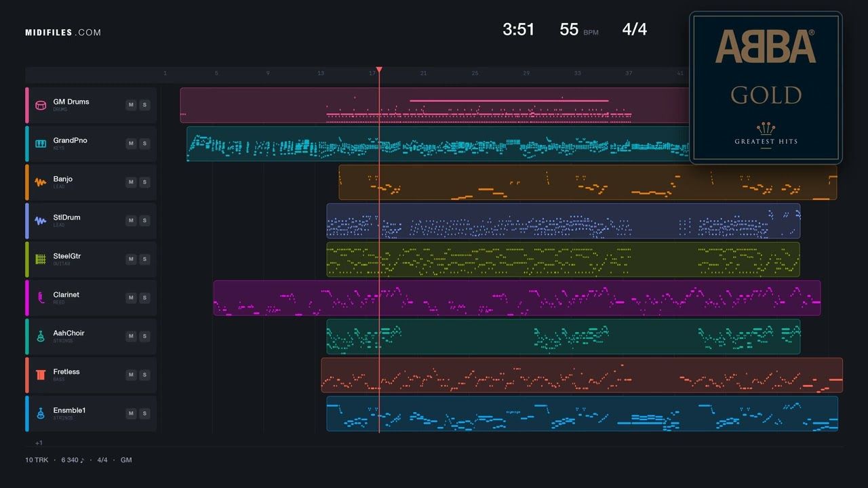Mute the Ensmble1 track

click(x=131, y=414)
